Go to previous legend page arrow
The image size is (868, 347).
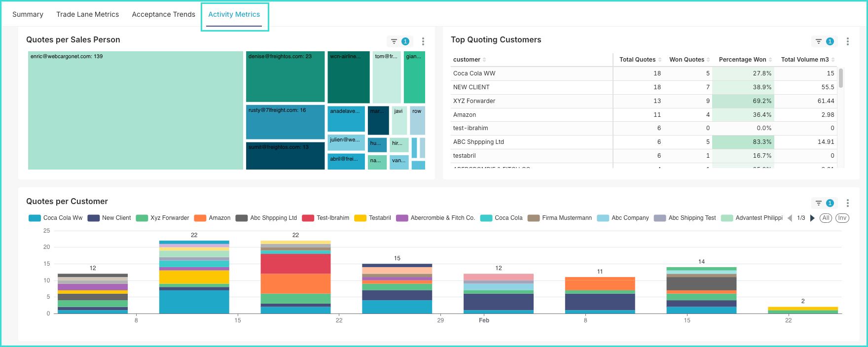[x=790, y=218]
